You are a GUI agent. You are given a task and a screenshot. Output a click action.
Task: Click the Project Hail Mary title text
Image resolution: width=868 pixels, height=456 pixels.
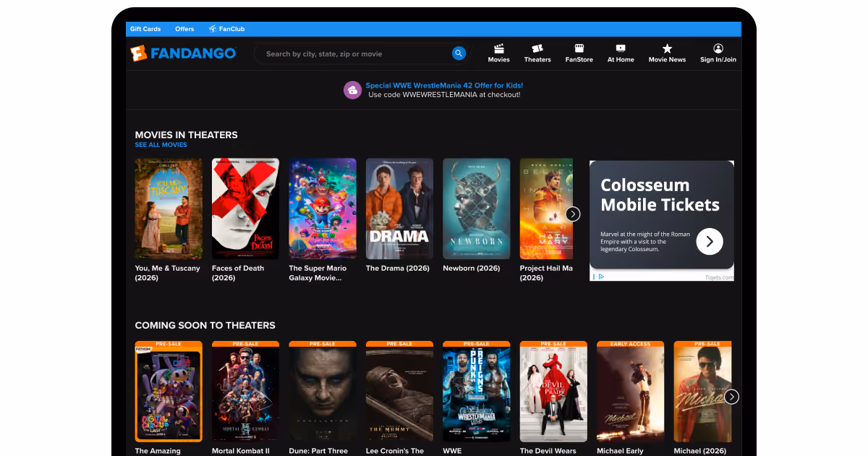point(546,273)
